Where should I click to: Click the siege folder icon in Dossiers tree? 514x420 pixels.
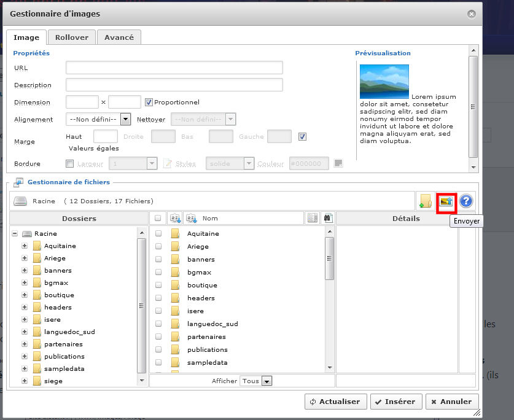(x=37, y=381)
